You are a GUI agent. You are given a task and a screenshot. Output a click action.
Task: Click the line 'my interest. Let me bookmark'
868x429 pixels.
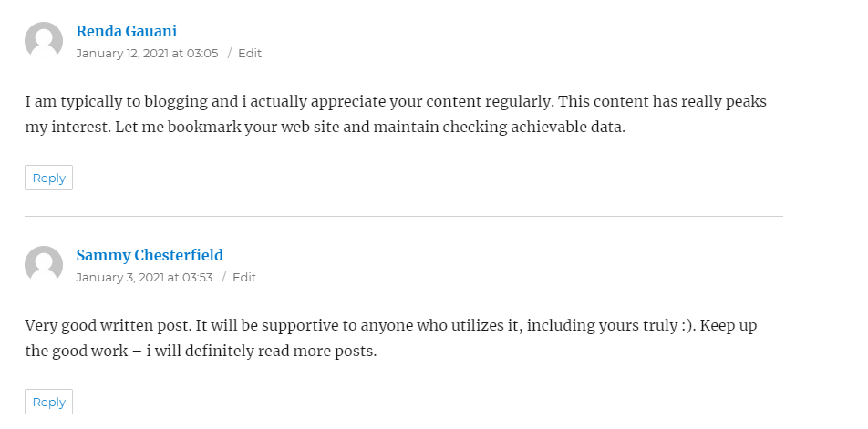[325, 128]
